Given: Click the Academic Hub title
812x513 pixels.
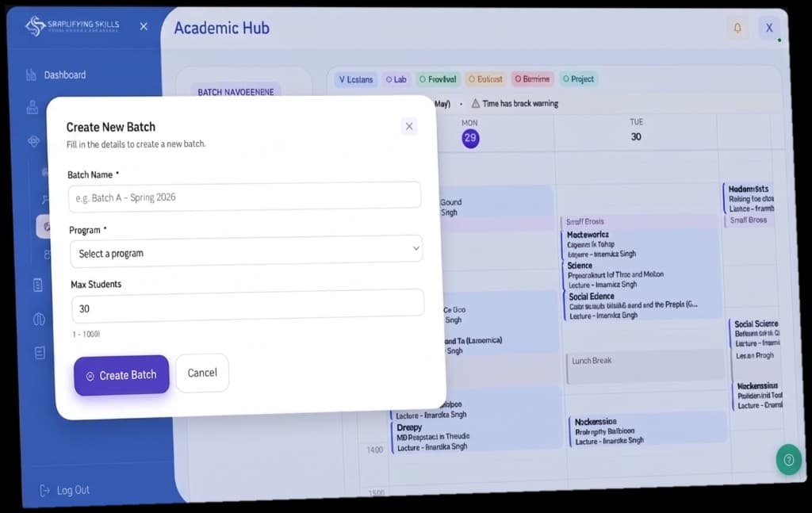Looking at the screenshot, I should 222,28.
